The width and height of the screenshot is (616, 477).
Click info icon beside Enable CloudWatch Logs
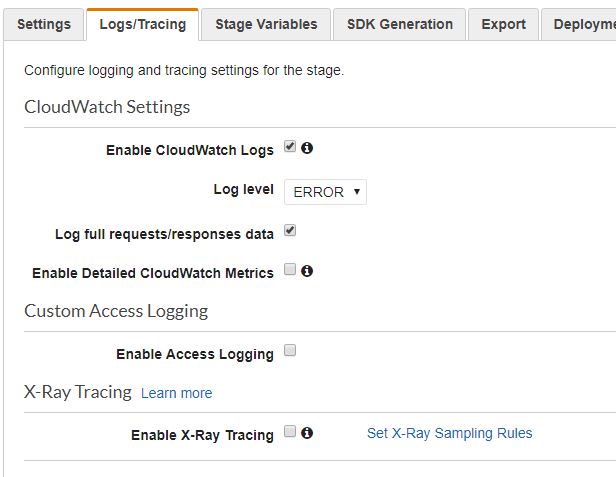click(307, 148)
